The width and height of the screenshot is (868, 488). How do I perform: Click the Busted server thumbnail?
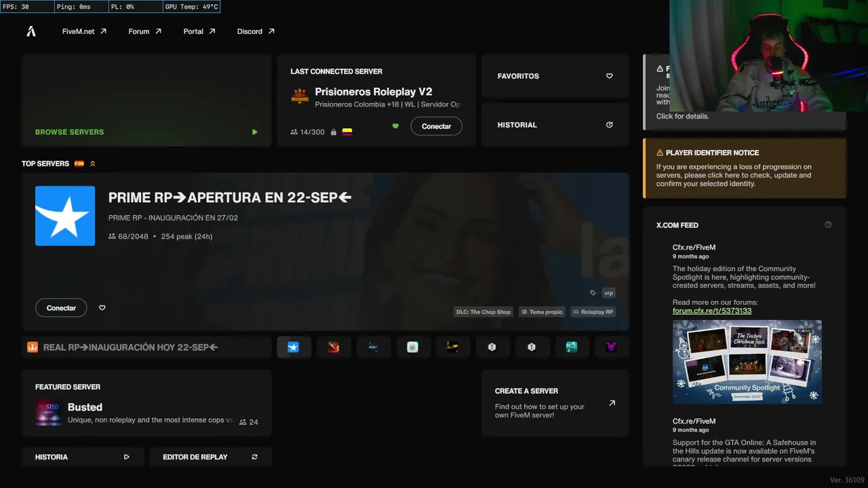pyautogui.click(x=49, y=413)
